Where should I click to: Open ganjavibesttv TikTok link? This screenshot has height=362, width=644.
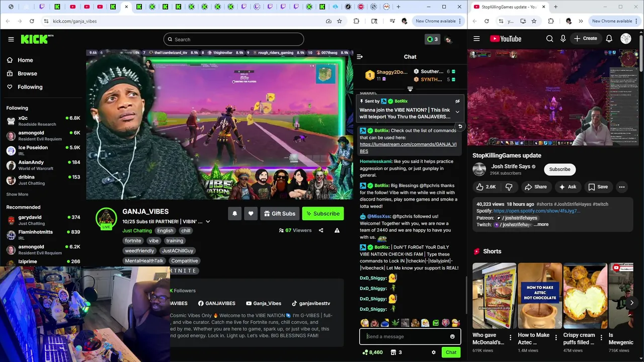311,304
